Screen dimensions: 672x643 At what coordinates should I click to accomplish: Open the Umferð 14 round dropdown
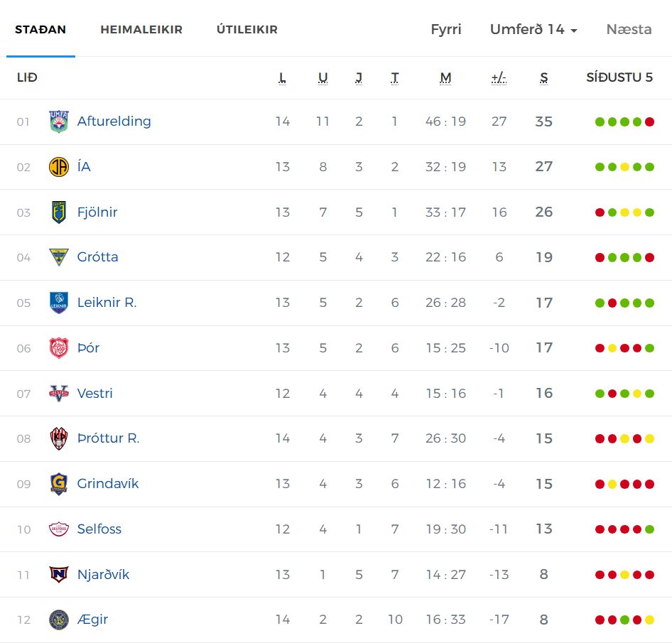(x=533, y=30)
